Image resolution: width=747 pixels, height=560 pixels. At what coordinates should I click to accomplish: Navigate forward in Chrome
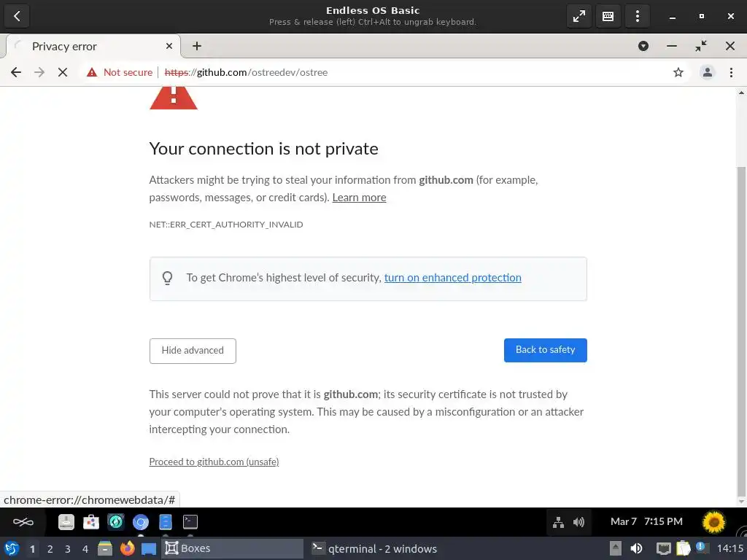click(39, 72)
